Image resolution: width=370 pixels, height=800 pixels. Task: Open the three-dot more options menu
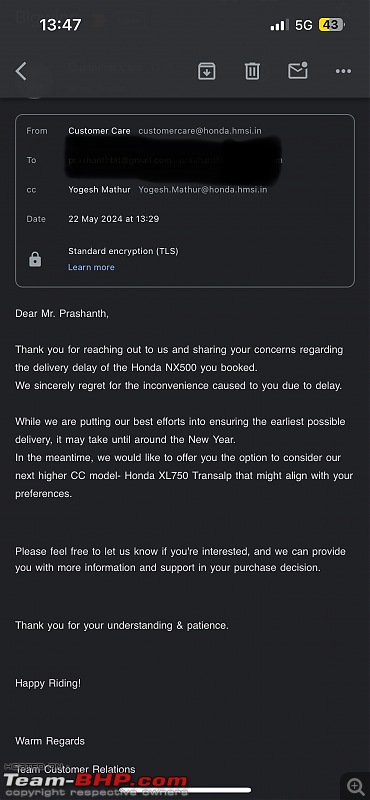coord(343,71)
